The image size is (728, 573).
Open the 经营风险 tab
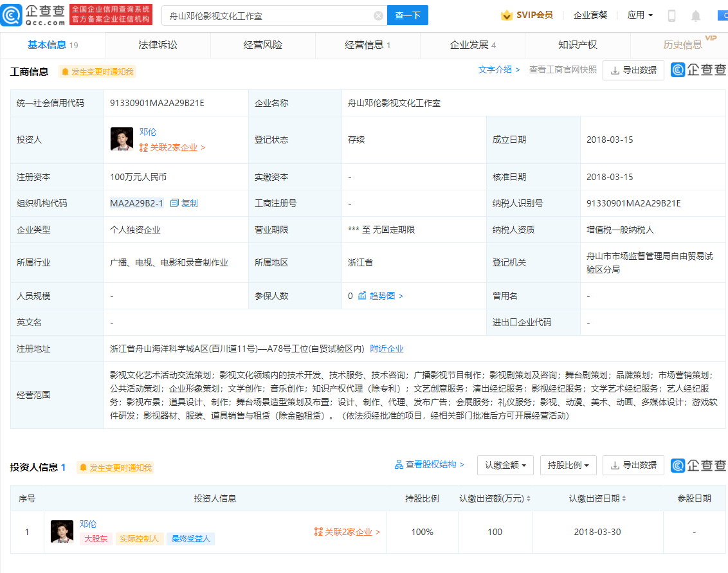click(x=263, y=45)
